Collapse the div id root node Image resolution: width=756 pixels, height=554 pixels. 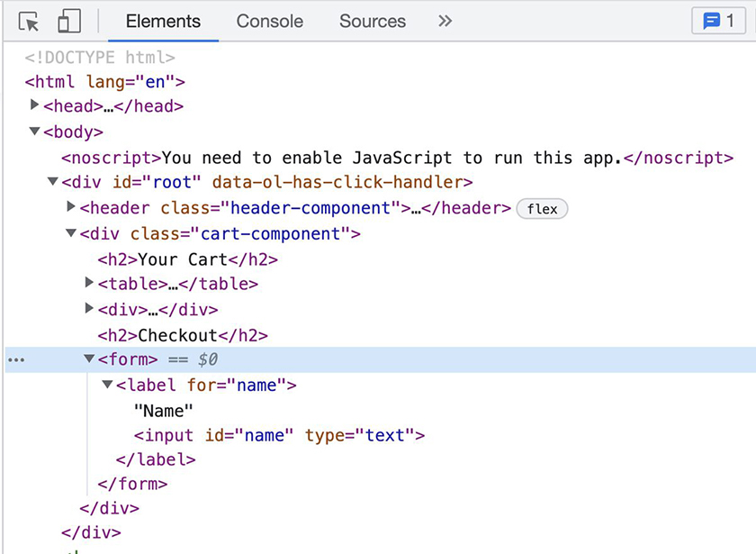53,182
